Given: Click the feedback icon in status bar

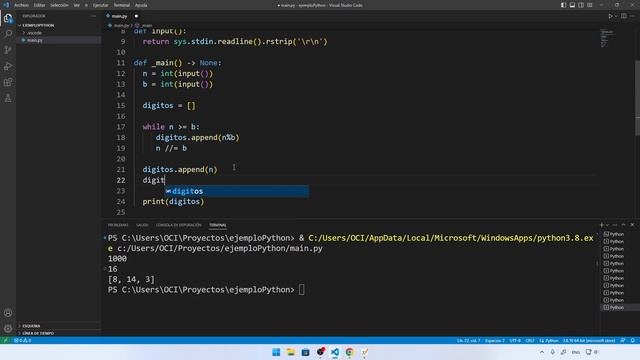Looking at the screenshot, I should click(x=623, y=340).
